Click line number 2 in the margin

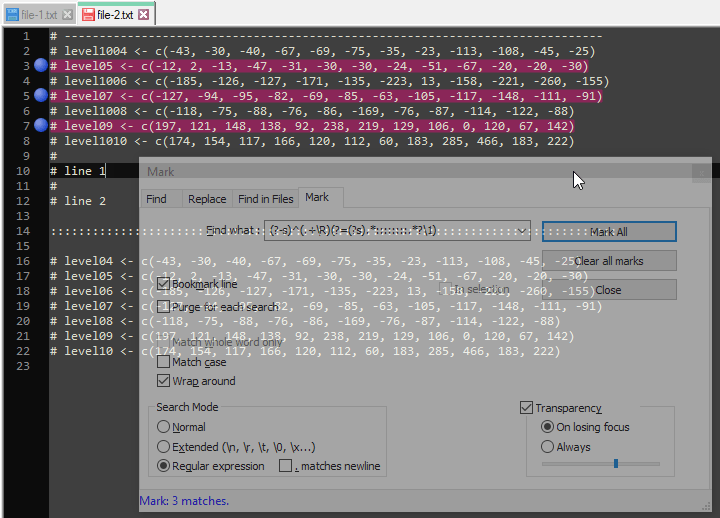(x=26, y=51)
